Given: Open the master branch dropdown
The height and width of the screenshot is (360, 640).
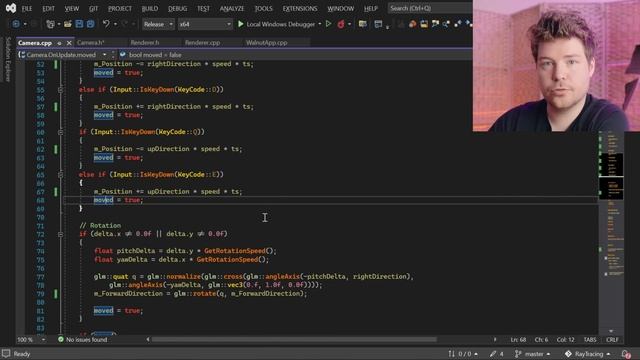Looking at the screenshot, I should (x=533, y=354).
